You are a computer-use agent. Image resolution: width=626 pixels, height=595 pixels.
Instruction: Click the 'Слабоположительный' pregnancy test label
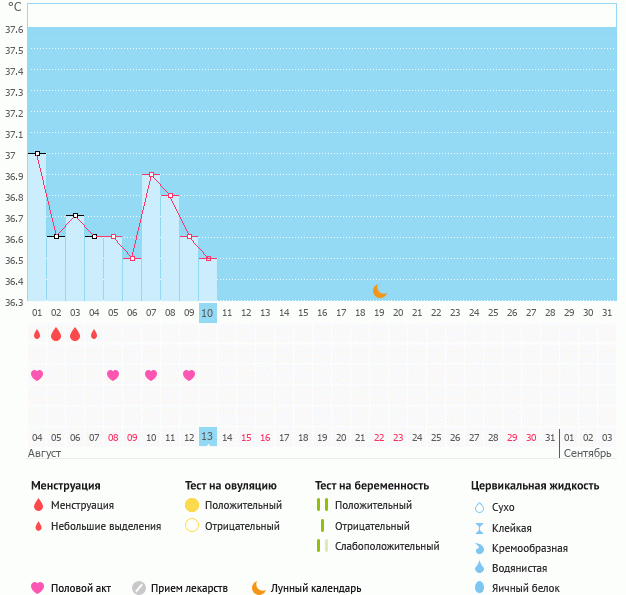click(x=387, y=546)
